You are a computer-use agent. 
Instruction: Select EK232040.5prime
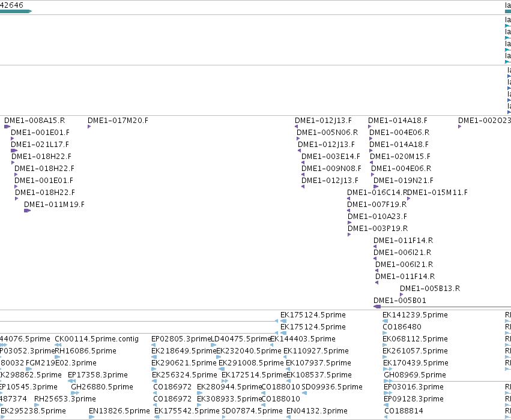point(249,351)
